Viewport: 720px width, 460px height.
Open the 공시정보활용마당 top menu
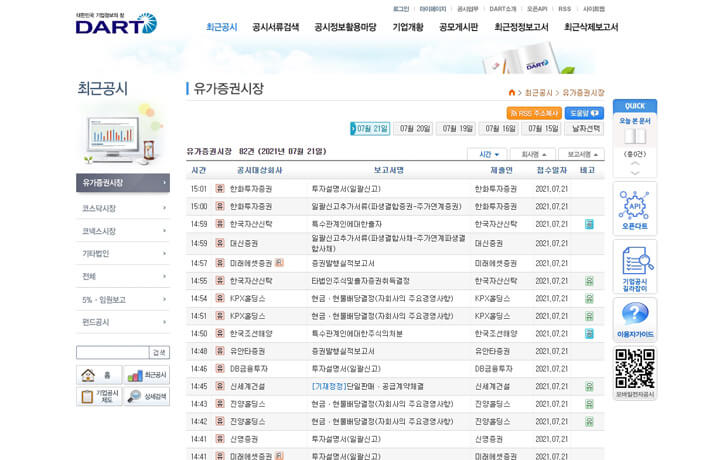pos(345,27)
